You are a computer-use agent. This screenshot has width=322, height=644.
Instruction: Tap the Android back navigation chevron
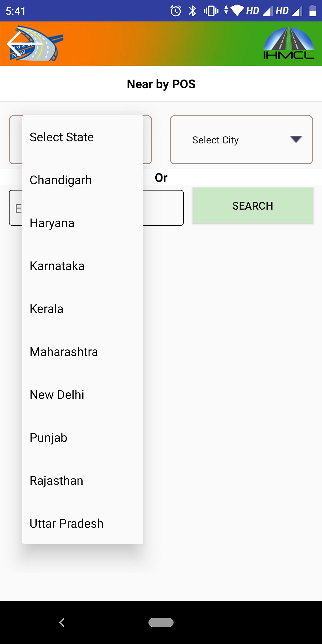click(62, 622)
